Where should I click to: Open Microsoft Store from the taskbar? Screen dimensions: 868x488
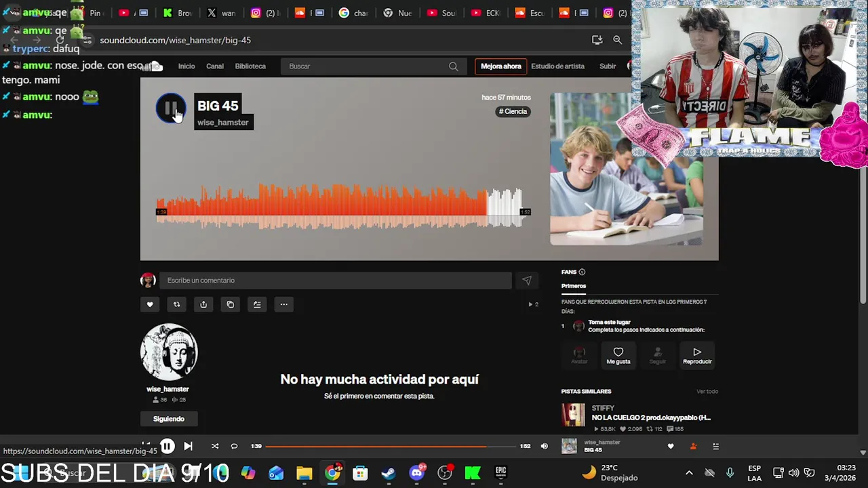click(360, 472)
